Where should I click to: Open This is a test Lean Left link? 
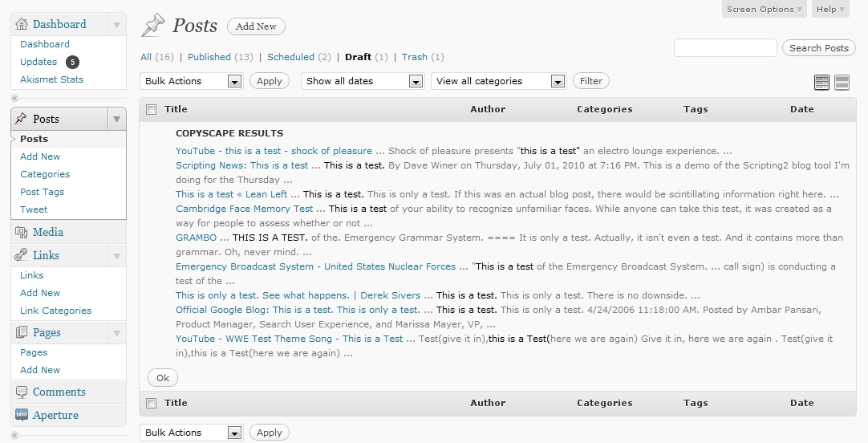click(231, 194)
